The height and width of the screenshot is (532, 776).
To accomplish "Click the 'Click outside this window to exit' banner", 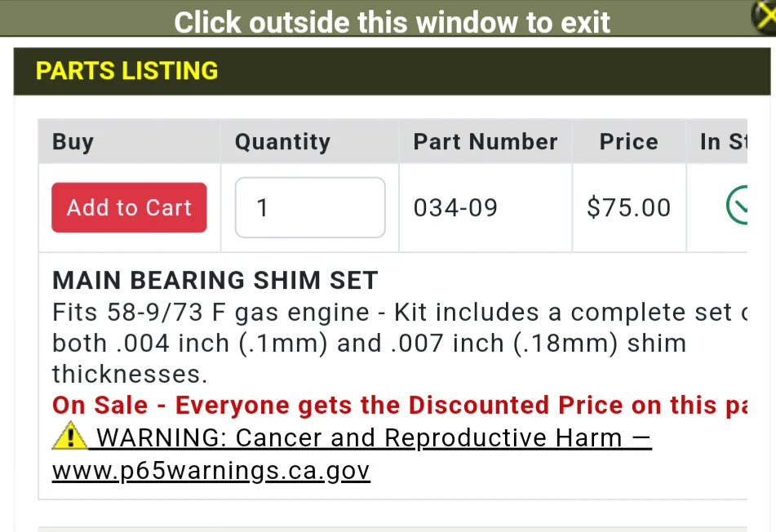I will tap(392, 22).
